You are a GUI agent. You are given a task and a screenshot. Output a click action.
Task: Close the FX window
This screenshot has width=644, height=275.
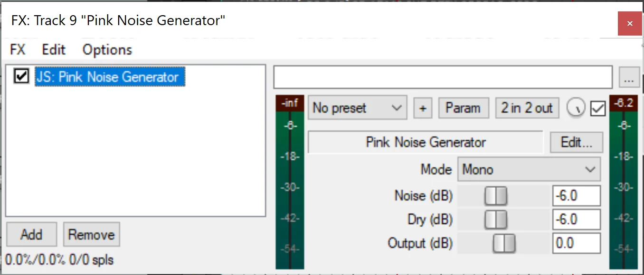pyautogui.click(x=630, y=23)
